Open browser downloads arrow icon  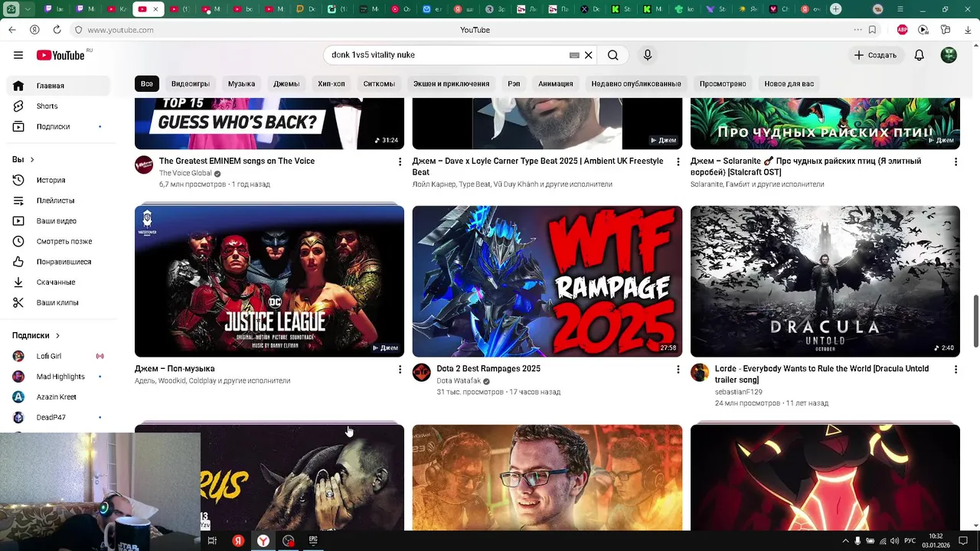(966, 30)
